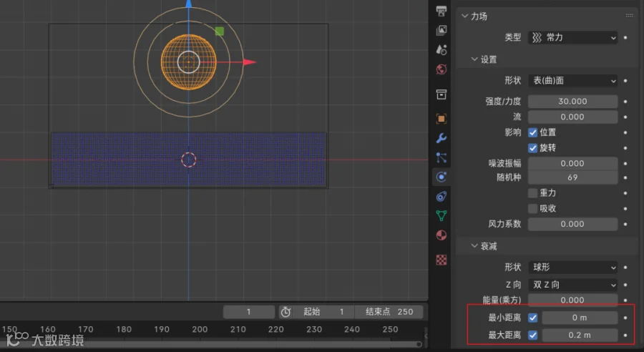Open the Material properties tab icon
The image size is (644, 352).
[x=441, y=235]
